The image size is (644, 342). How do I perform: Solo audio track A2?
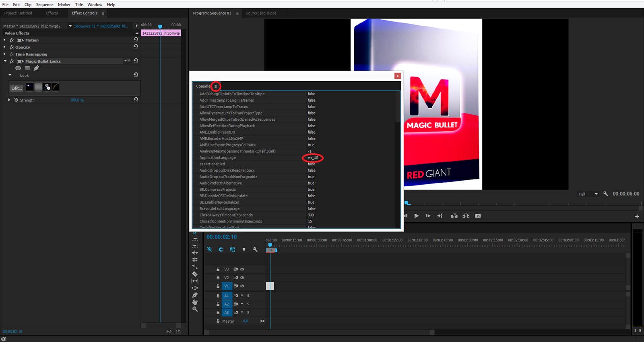(248, 304)
